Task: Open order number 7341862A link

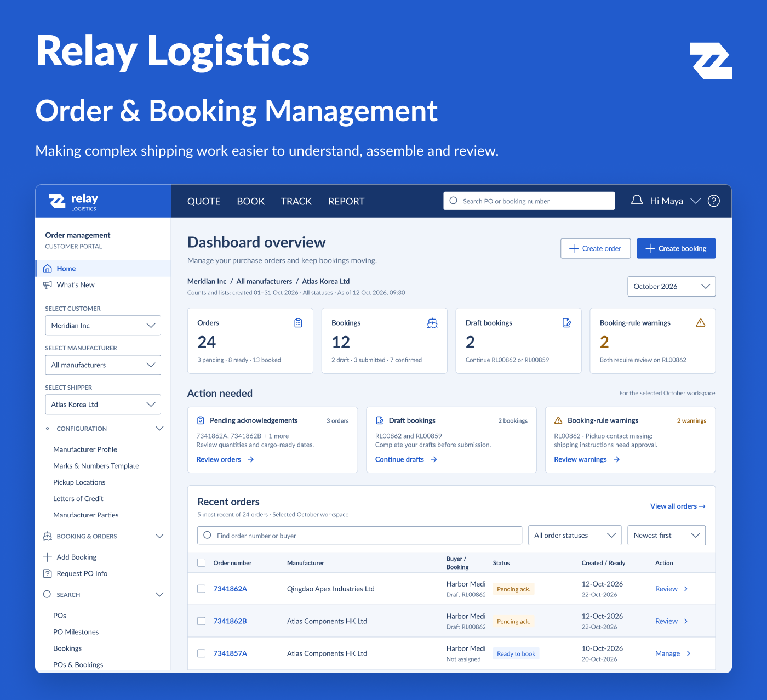Action: point(230,589)
